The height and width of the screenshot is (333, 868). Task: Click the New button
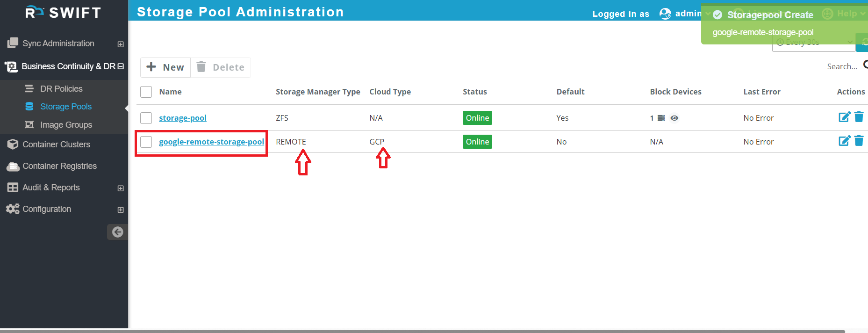(x=165, y=67)
